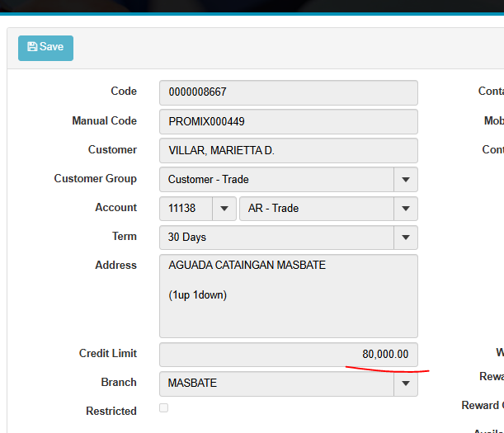Click the Save button

tap(45, 48)
